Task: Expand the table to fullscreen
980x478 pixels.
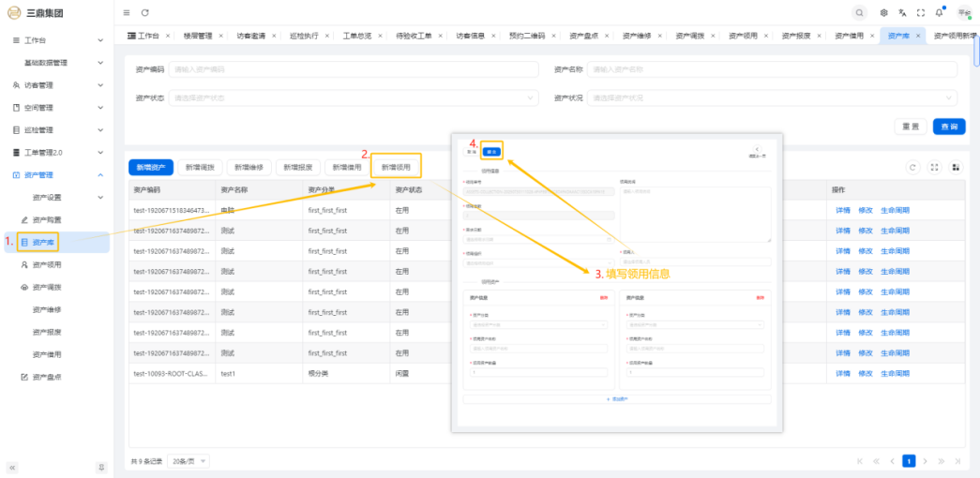Action: [934, 167]
